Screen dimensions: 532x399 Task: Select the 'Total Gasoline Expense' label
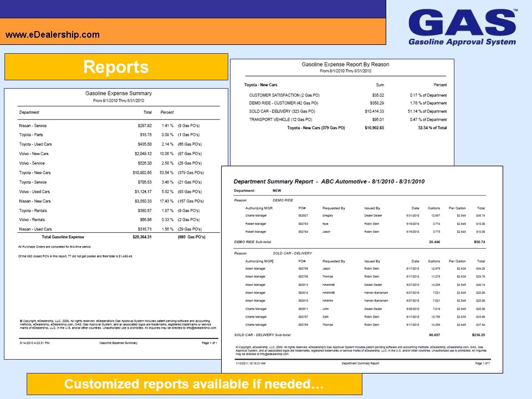click(x=63, y=237)
